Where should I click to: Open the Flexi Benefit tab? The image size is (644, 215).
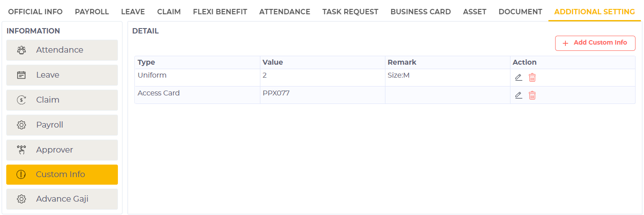click(x=220, y=12)
